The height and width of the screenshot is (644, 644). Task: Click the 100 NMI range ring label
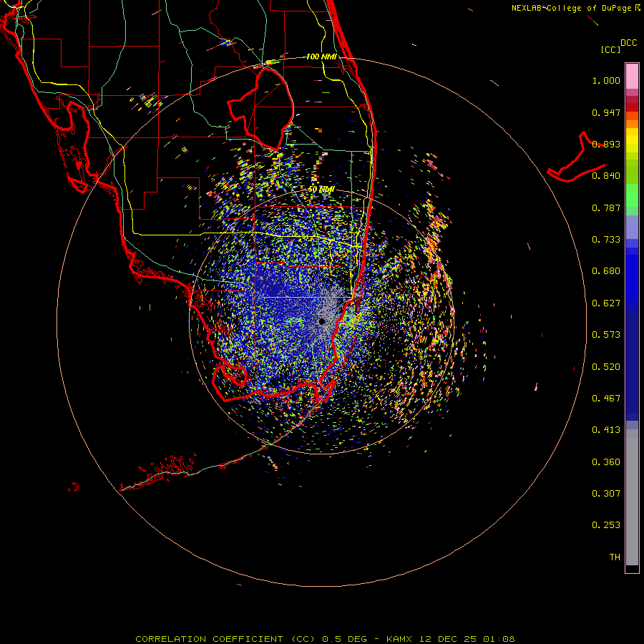click(x=321, y=57)
